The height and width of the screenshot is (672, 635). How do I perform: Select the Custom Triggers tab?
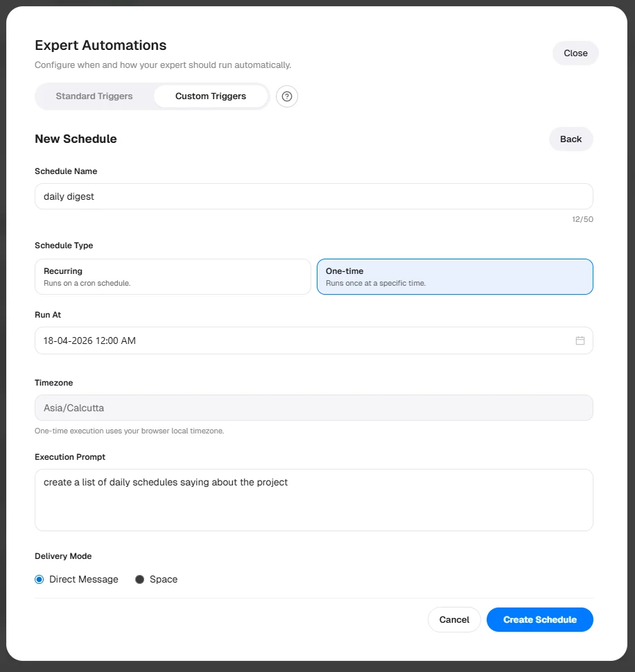click(x=211, y=96)
